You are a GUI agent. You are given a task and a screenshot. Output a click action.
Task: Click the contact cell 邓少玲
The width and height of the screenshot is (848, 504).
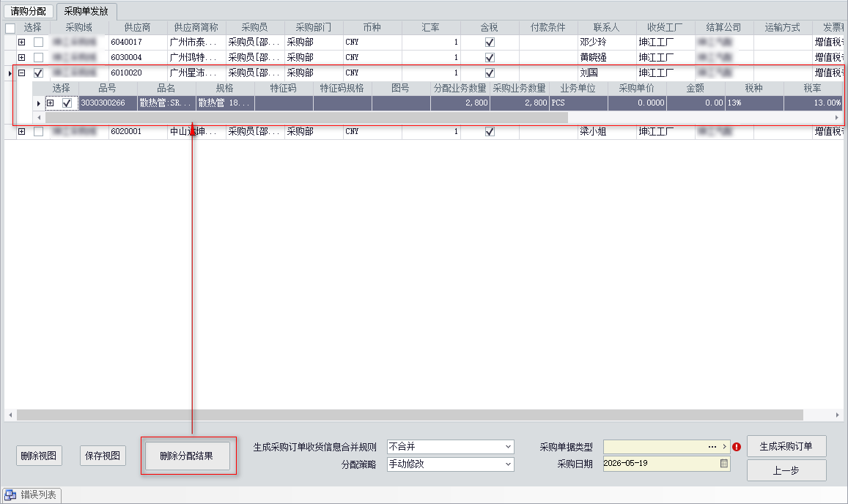(607, 42)
